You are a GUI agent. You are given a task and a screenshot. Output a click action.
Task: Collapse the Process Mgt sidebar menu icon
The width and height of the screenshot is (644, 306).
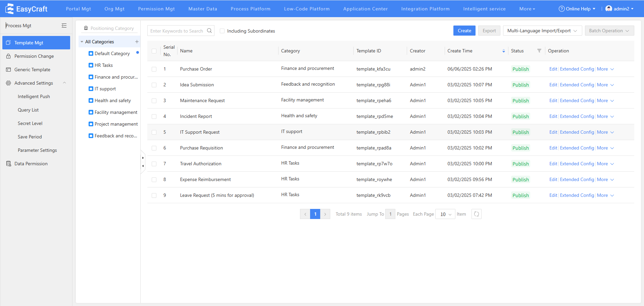(64, 26)
